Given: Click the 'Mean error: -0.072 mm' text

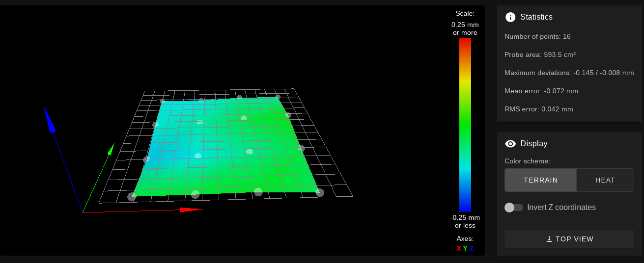Looking at the screenshot, I should point(541,91).
